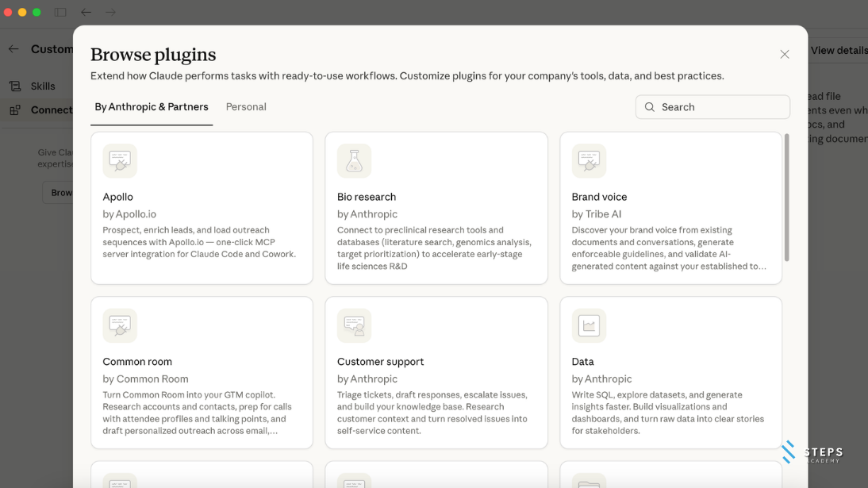Click the Brand voice plugin icon
Image resolution: width=868 pixels, height=488 pixels.
tap(589, 161)
